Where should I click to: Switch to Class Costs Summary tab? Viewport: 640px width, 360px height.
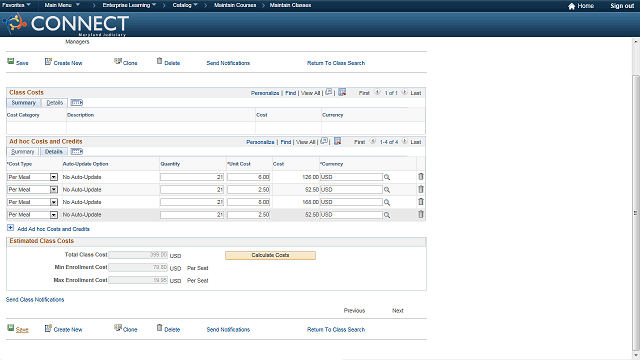(x=24, y=103)
